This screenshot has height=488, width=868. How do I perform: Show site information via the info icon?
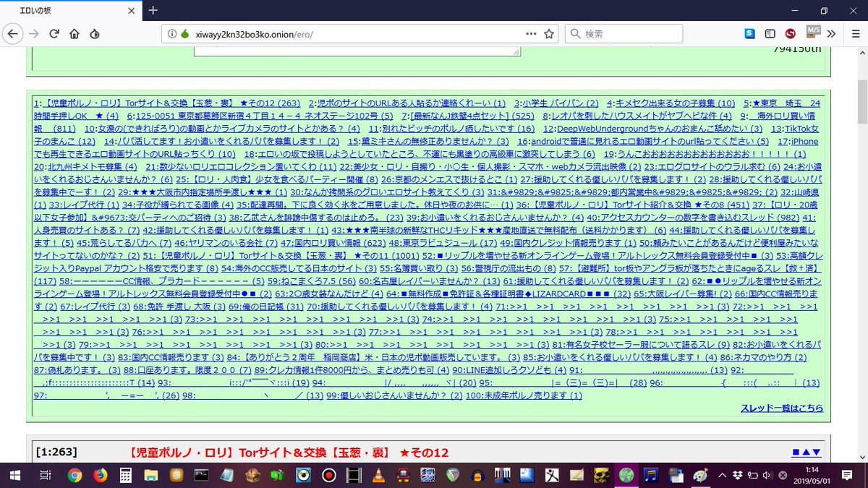[x=171, y=33]
